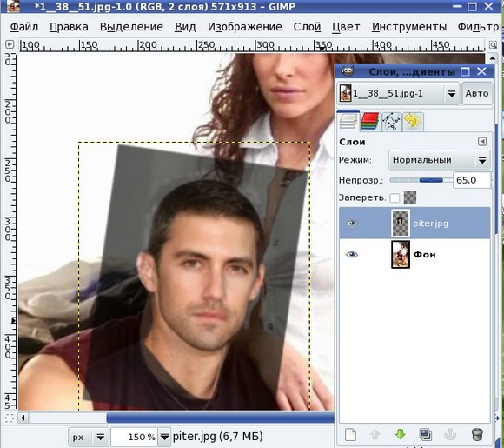504x448 pixels.
Task: Select the Фон layer thumbnail
Action: pyautogui.click(x=401, y=255)
